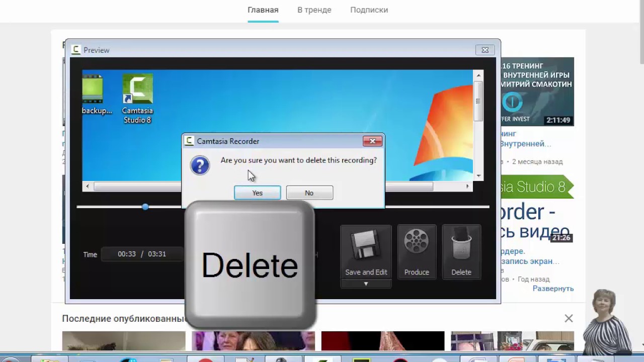Confirm deletion with the Yes button
This screenshot has width=644, height=362.
coord(257,193)
